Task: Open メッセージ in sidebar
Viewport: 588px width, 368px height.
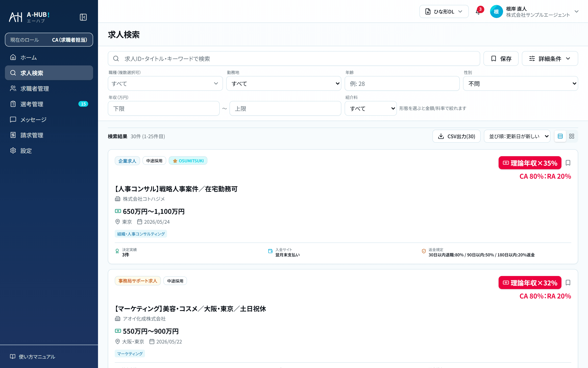Action: coord(49,120)
